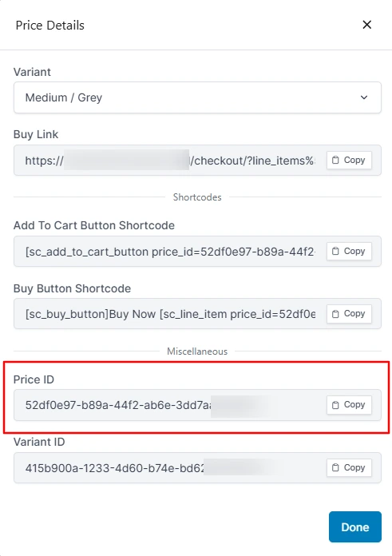The width and height of the screenshot is (392, 556).
Task: Click the Done button
Action: pos(355,527)
